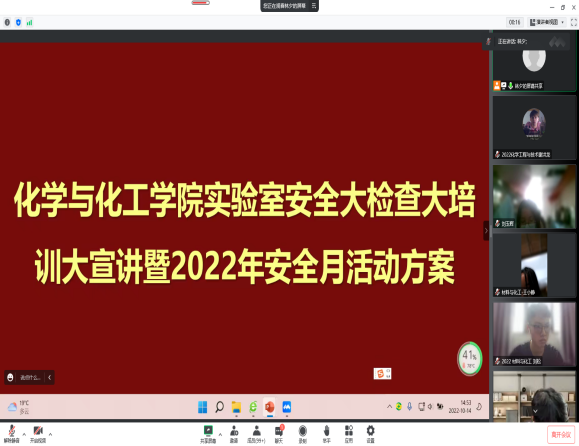The width and height of the screenshot is (579, 446).
Task: Open the Invite participants icon
Action: click(x=234, y=434)
